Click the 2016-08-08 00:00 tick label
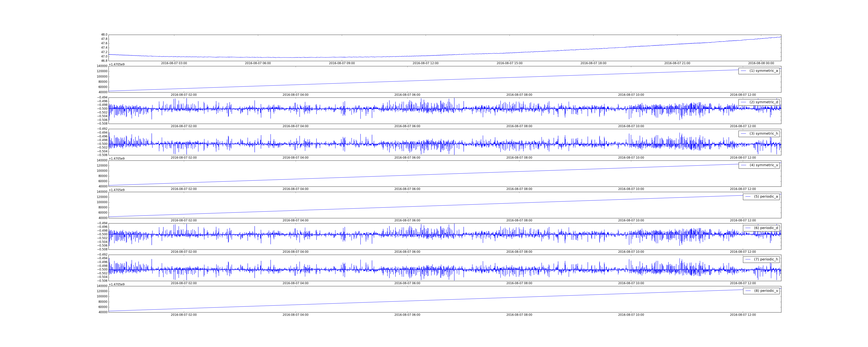The height and width of the screenshot is (347, 868). (x=761, y=63)
